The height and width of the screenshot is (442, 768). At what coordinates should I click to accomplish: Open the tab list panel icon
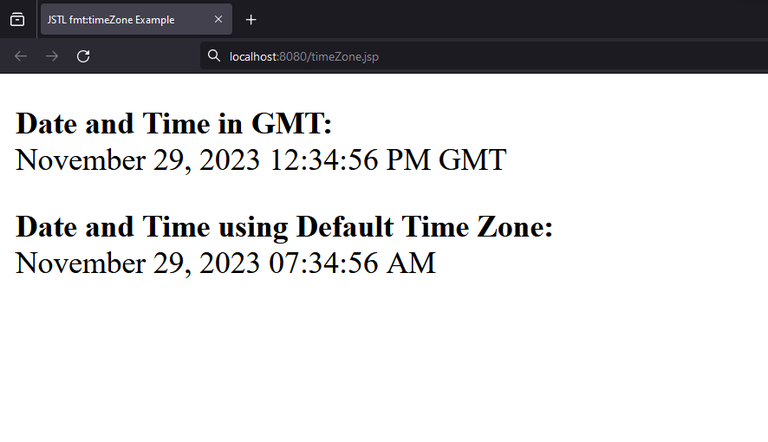(x=17, y=19)
